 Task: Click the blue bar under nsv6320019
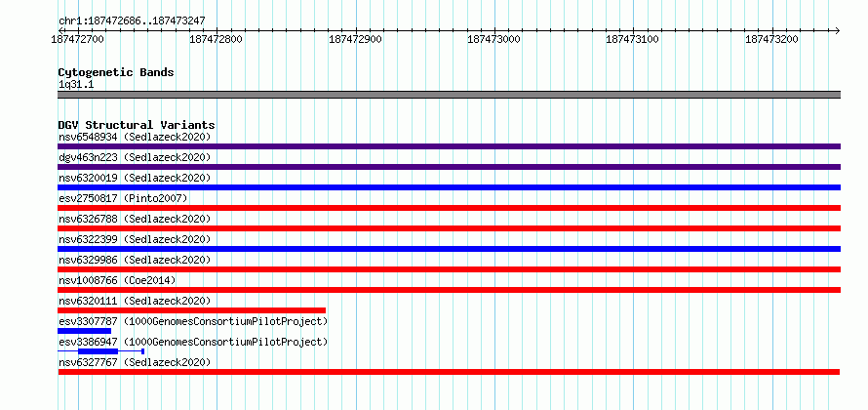tap(449, 187)
